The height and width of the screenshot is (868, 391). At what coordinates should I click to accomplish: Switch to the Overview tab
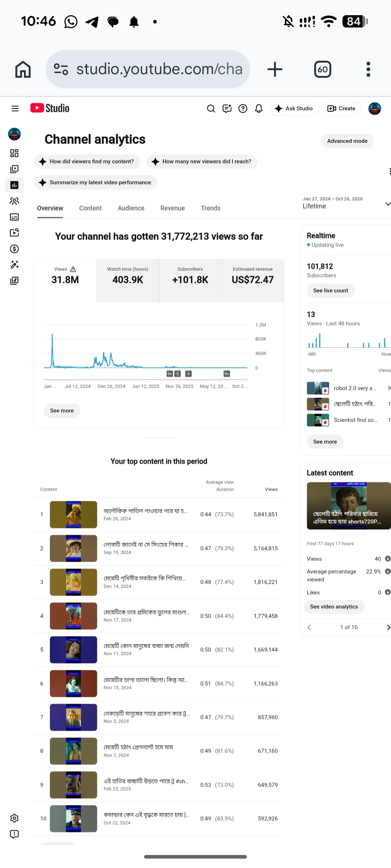[x=50, y=208]
